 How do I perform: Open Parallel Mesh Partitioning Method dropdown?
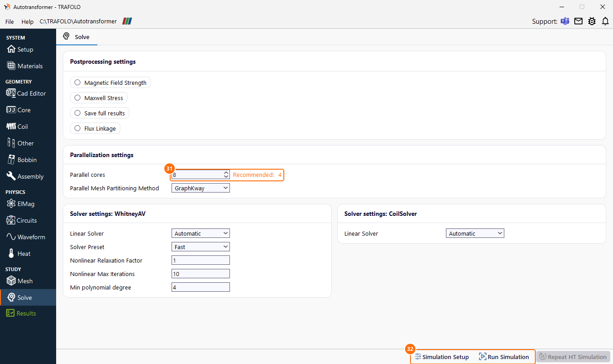[x=201, y=189]
